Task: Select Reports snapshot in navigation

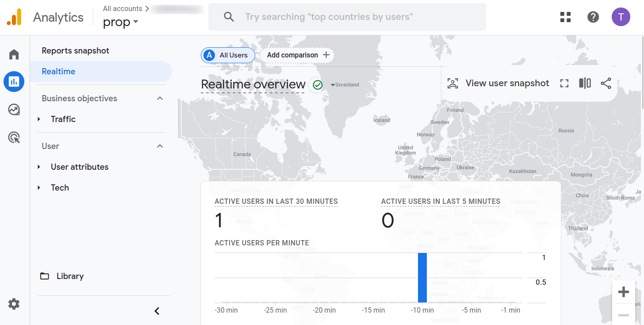Action: coord(75,51)
